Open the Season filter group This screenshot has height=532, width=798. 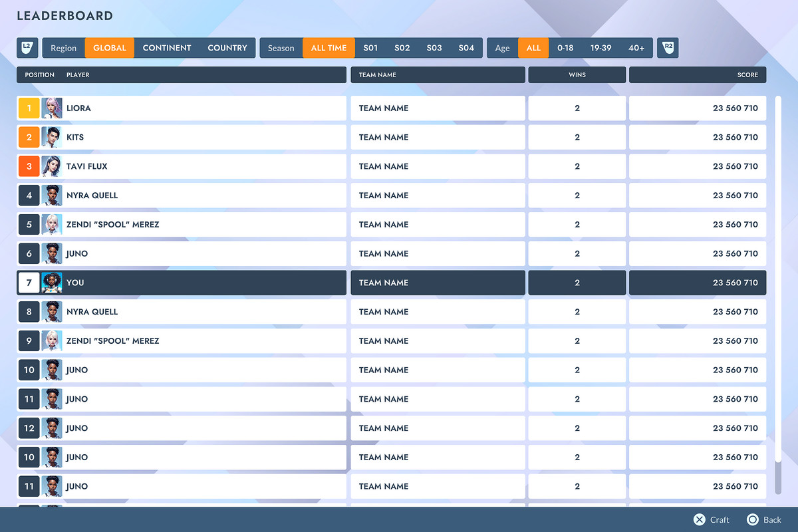[x=281, y=47]
